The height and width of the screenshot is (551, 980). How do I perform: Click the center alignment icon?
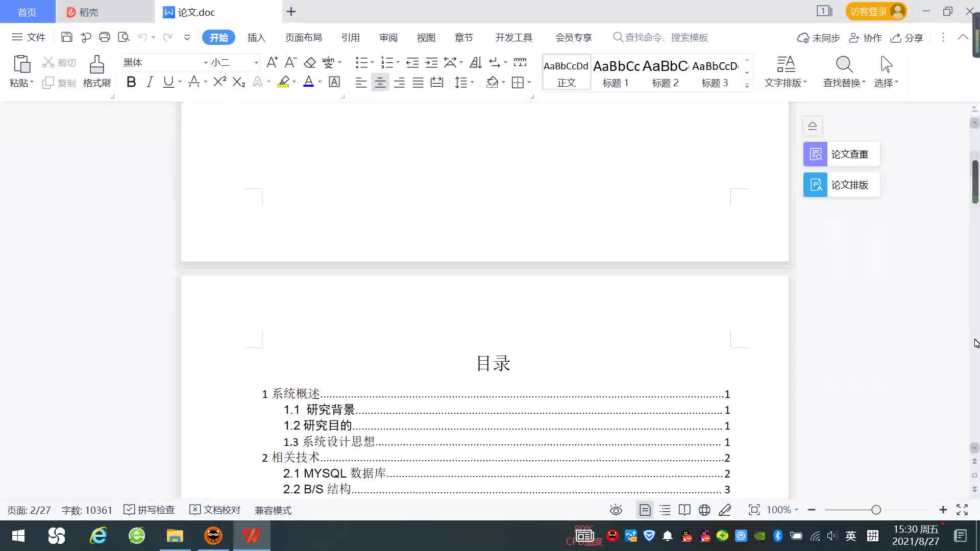(380, 83)
